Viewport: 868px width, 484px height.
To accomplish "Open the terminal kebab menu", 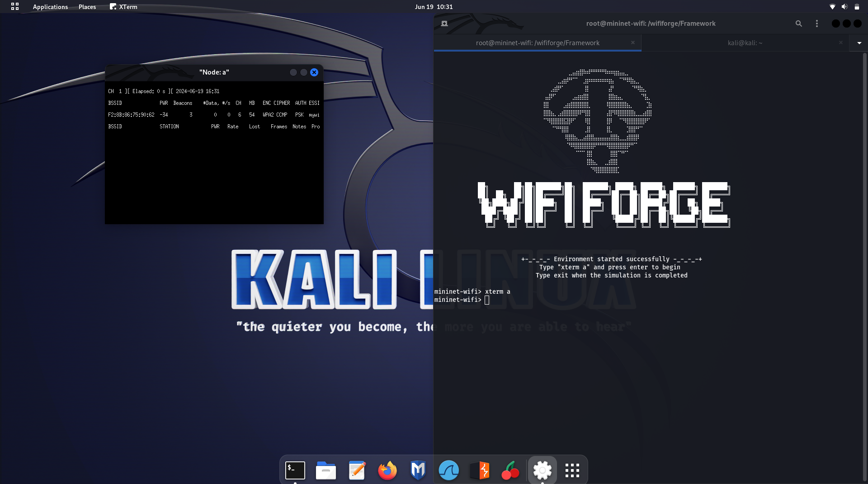I will pyautogui.click(x=817, y=23).
